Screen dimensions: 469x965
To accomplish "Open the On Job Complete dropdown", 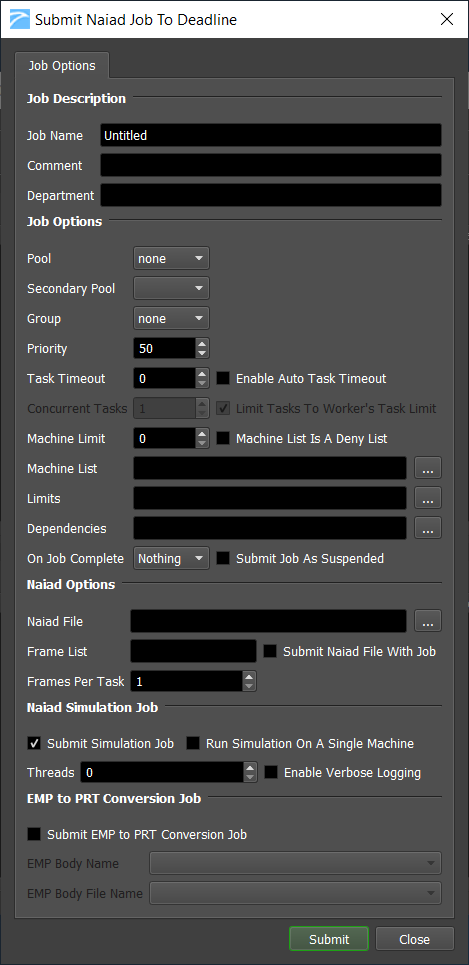I will (x=171, y=558).
